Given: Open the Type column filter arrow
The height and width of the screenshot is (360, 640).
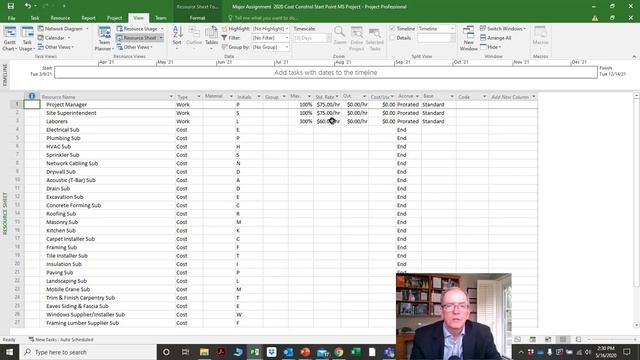Looking at the screenshot, I should 199,97.
